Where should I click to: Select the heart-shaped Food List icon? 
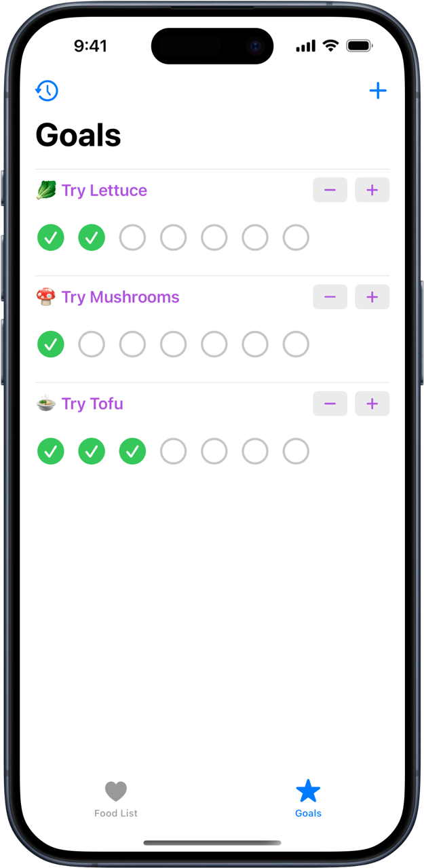pyautogui.click(x=115, y=791)
